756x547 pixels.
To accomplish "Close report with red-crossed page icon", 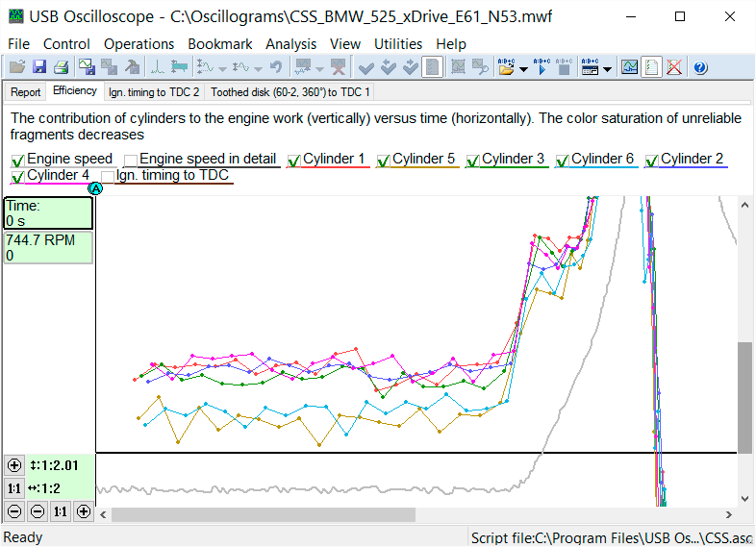I will click(674, 67).
